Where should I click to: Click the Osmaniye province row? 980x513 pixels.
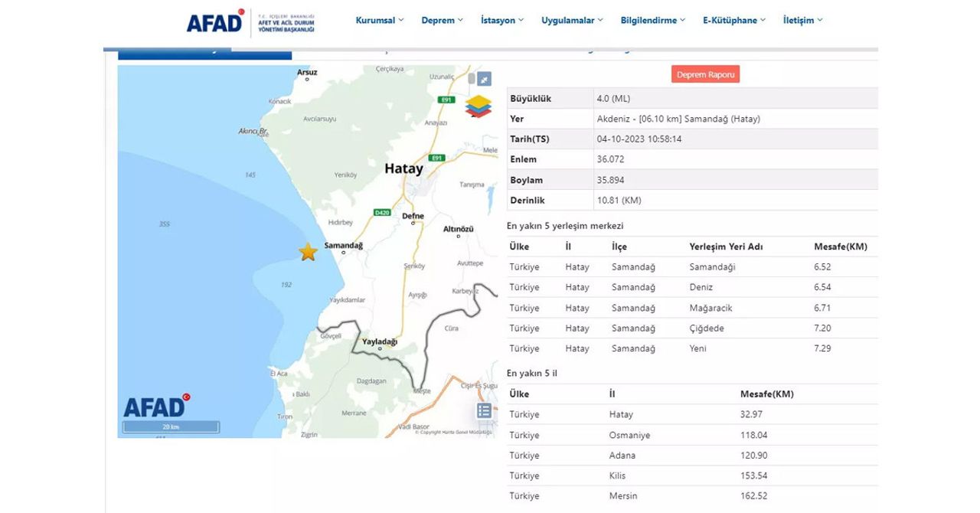692,435
